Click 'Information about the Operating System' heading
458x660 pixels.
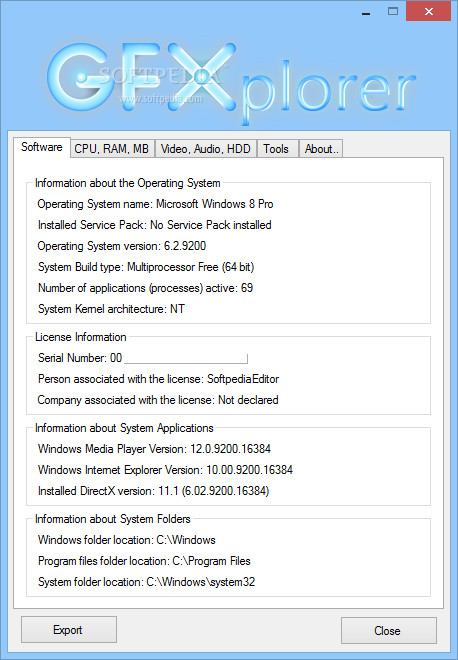(128, 183)
